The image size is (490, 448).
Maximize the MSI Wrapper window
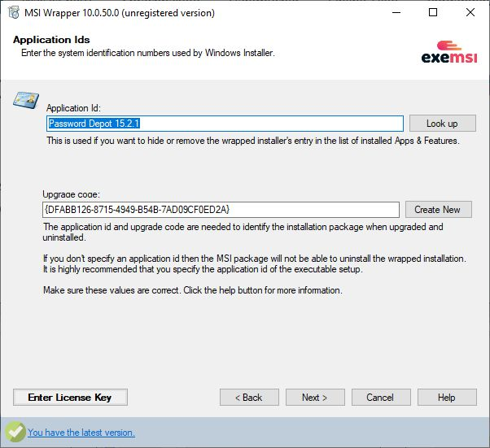[433, 12]
